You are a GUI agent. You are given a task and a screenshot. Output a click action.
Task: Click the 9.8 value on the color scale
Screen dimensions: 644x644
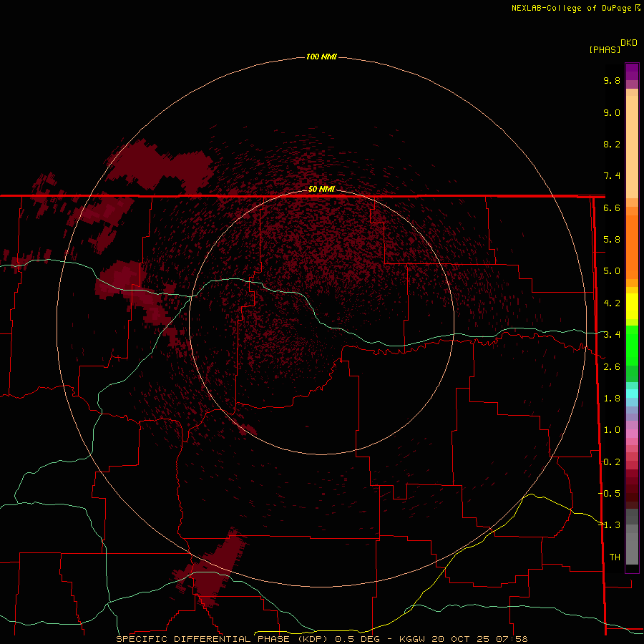(612, 80)
